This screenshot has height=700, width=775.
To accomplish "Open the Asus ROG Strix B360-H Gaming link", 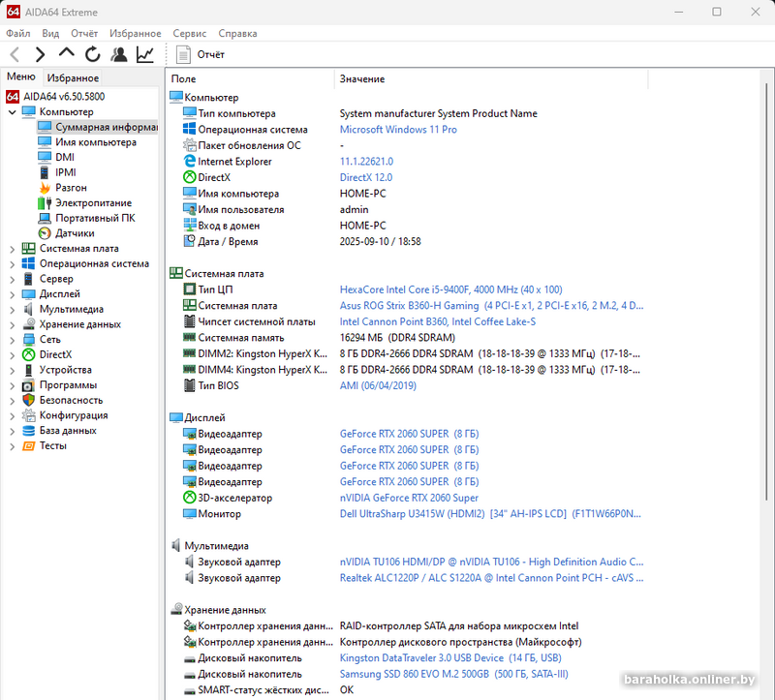I will click(491, 306).
